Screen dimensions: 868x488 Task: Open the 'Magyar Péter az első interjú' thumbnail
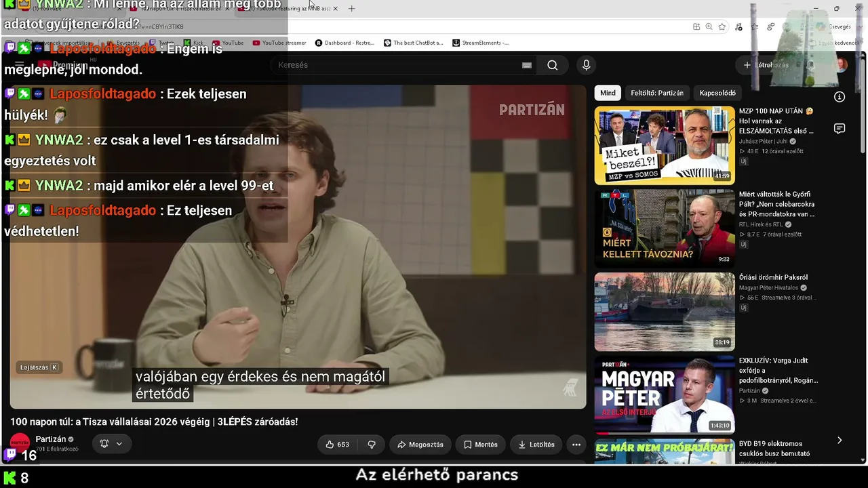(x=665, y=395)
